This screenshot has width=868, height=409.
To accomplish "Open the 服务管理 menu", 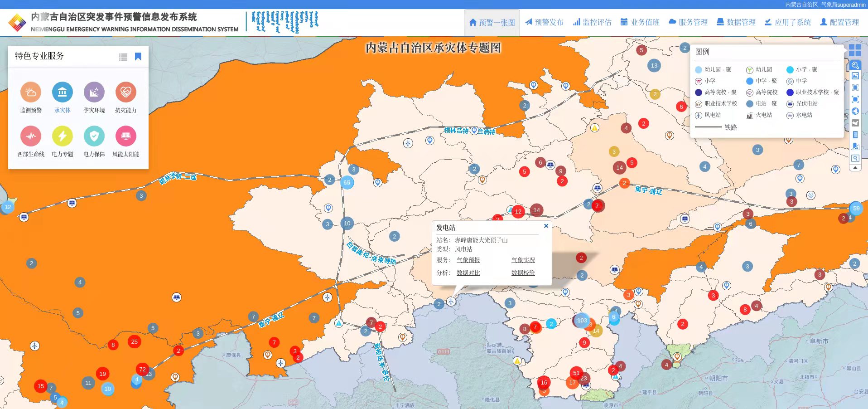I will pos(688,22).
